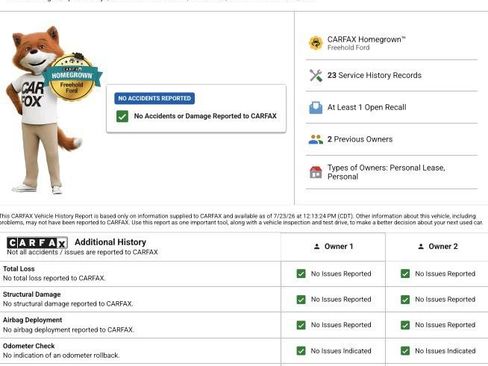This screenshot has height=366, width=488.
Task: Click 'No total loss reported to CARFAX.'
Action: [x=54, y=278]
